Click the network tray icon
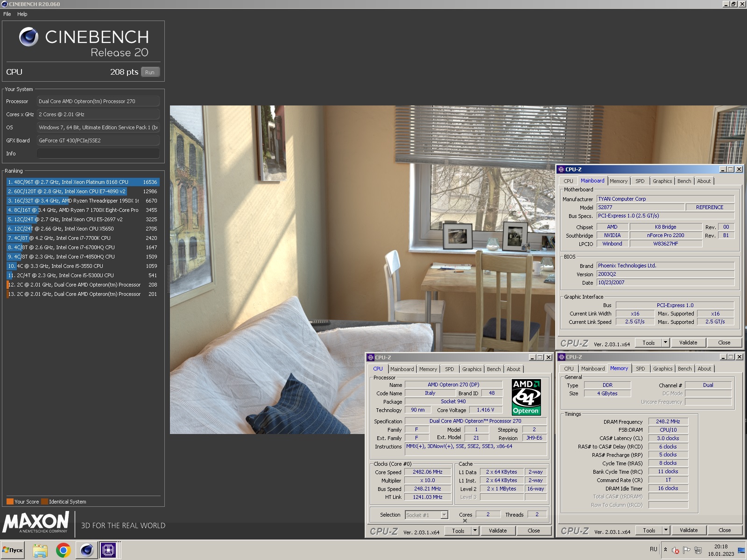 pos(698,550)
